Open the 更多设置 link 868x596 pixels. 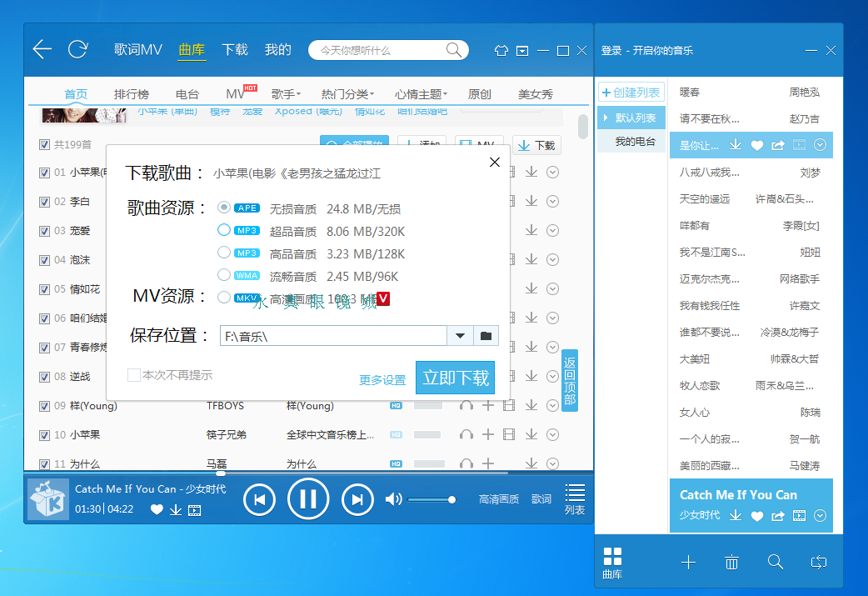point(382,380)
